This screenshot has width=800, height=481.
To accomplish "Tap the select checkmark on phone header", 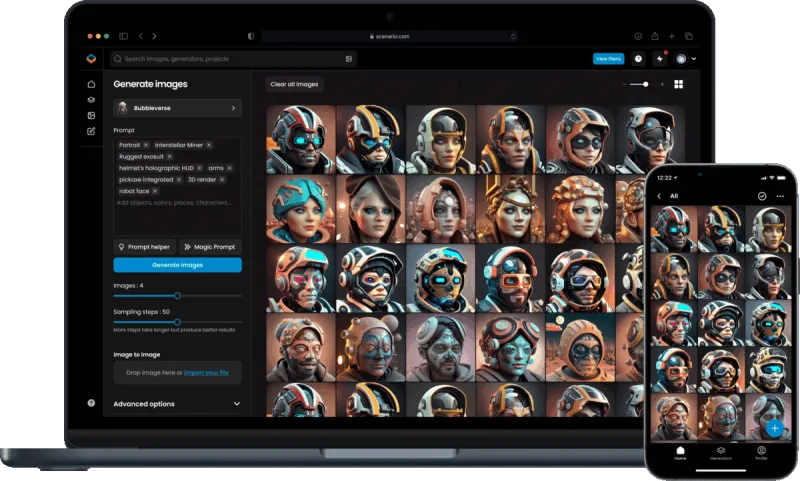I will click(762, 196).
